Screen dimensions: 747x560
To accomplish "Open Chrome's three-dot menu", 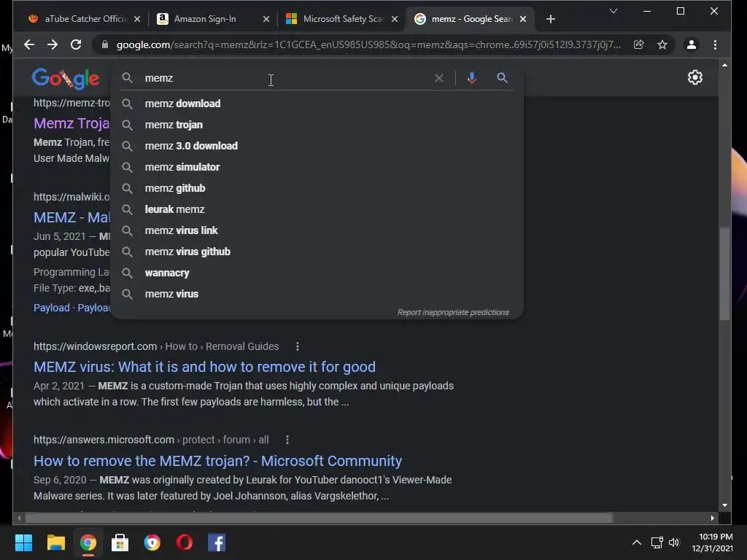I will [x=715, y=44].
